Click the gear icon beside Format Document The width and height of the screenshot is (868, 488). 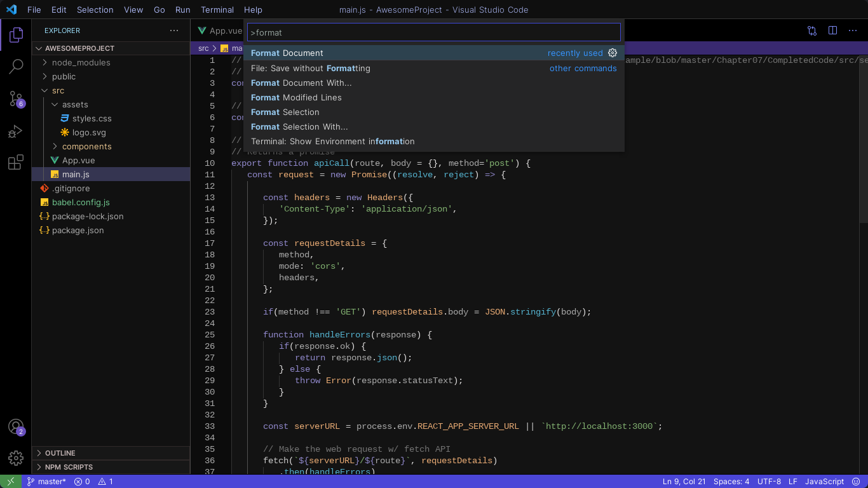coord(613,53)
